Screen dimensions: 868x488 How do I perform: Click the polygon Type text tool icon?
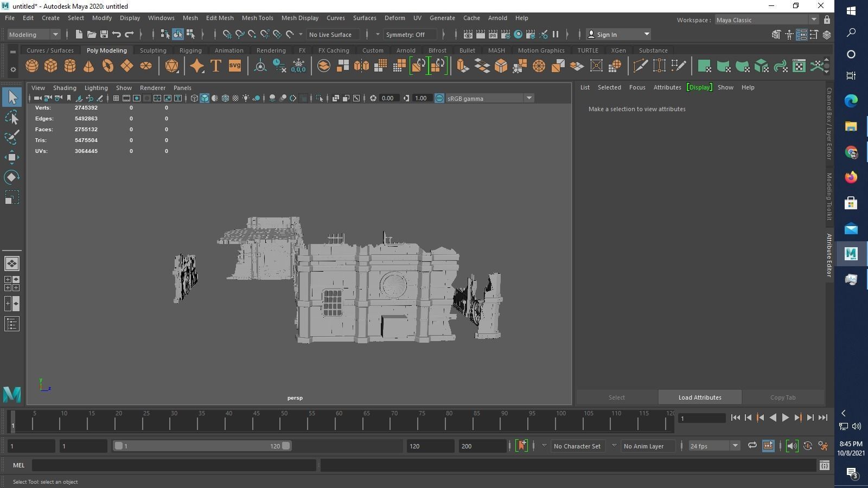(x=215, y=66)
